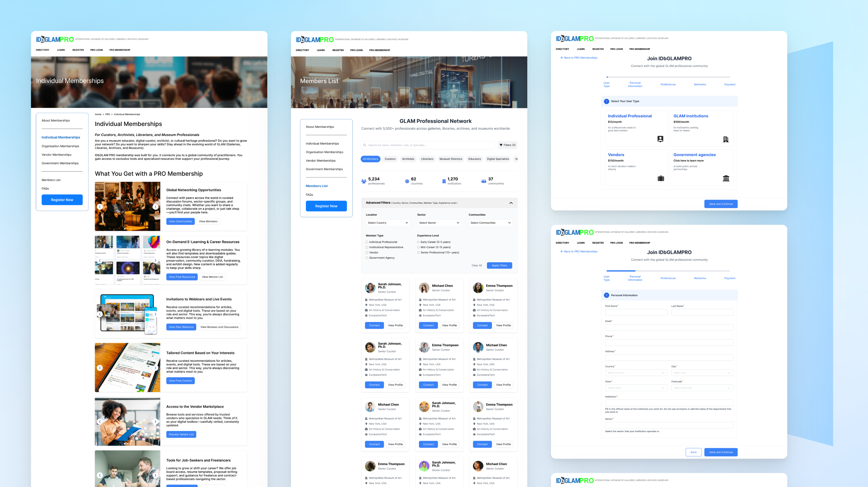Click the registration step progress bar
The height and width of the screenshot is (487, 868).
[668, 77]
